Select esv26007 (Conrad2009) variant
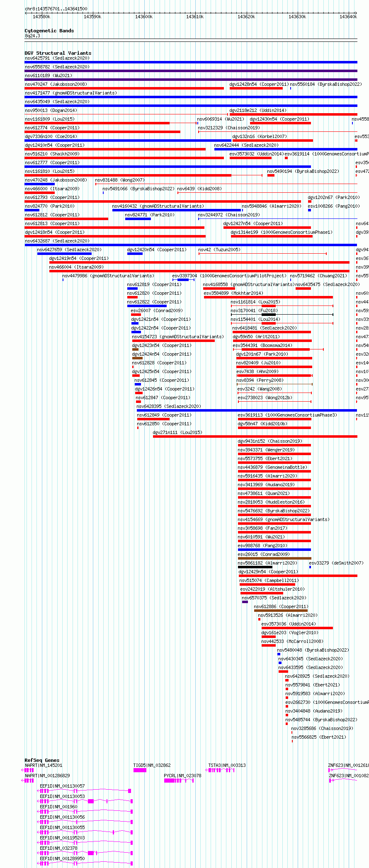The image size is (369, 868). coord(157,310)
